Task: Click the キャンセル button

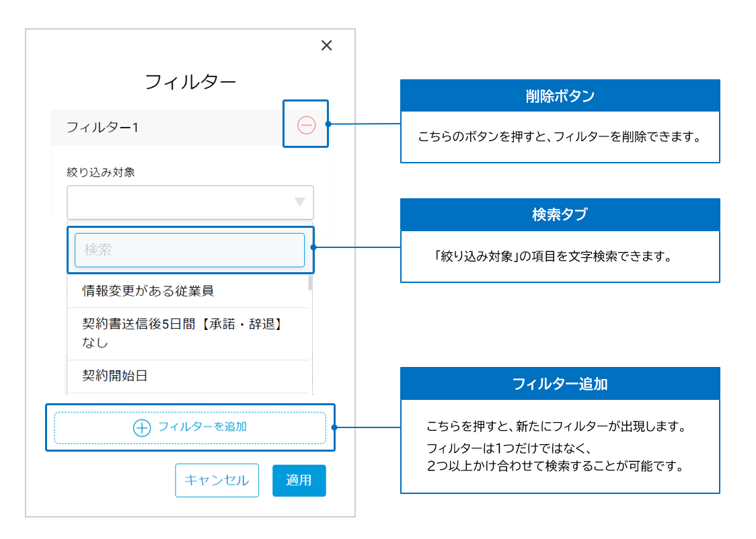Action: coord(217,481)
